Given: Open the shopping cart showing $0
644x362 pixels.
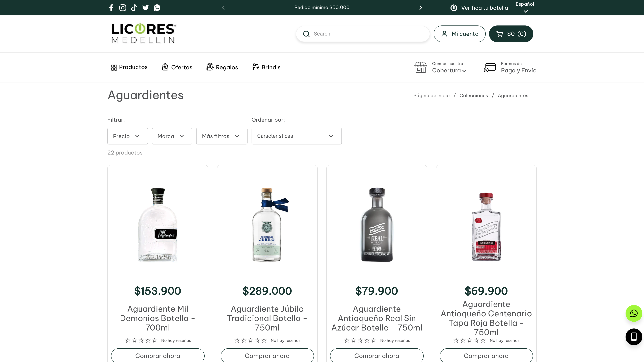Looking at the screenshot, I should 511,34.
